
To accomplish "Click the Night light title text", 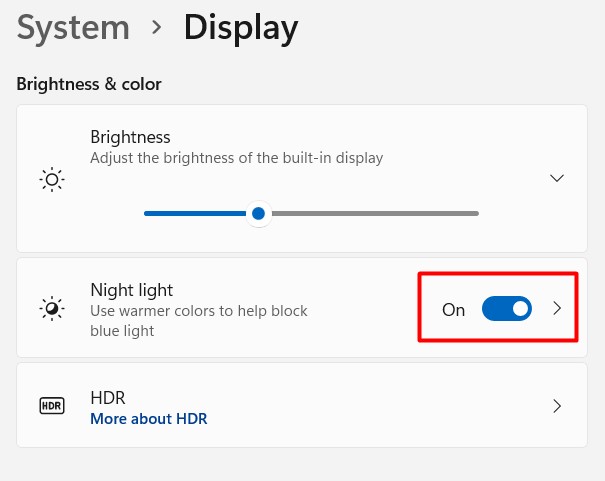I will coord(131,290).
